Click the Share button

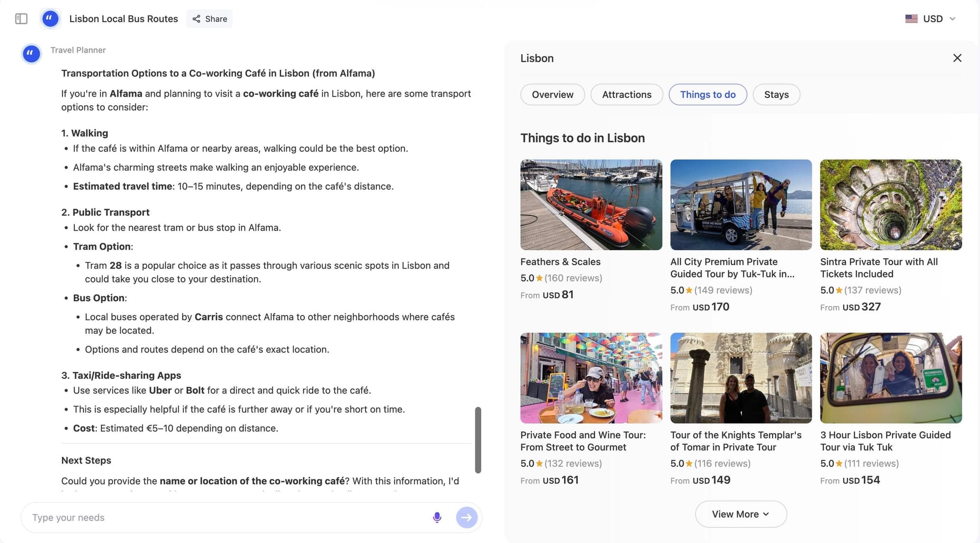coord(210,19)
